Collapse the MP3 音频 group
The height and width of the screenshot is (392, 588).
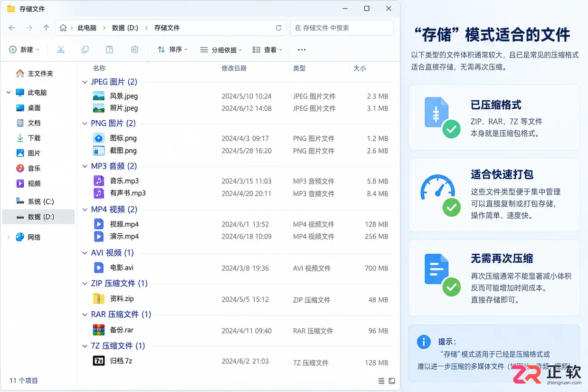click(x=85, y=166)
